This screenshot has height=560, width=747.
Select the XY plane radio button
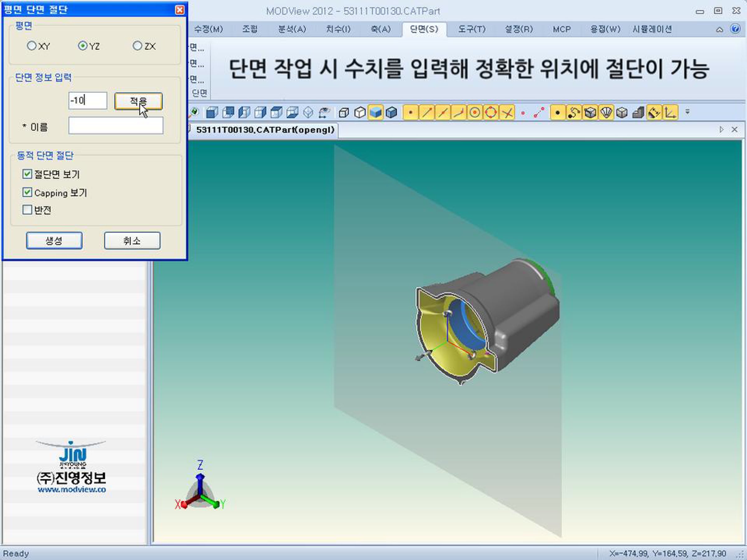pos(31,45)
